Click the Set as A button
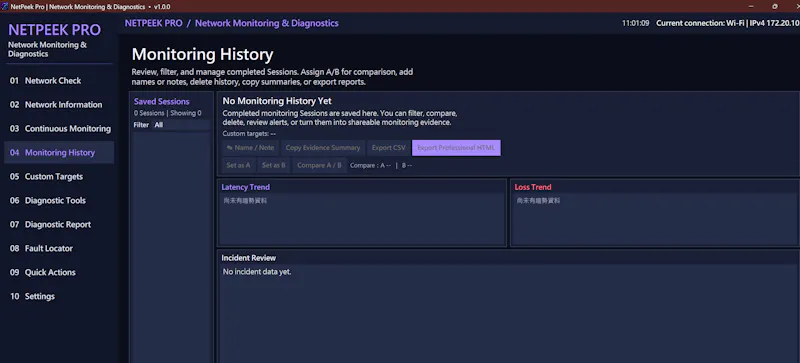Image resolution: width=800 pixels, height=363 pixels. [x=238, y=165]
